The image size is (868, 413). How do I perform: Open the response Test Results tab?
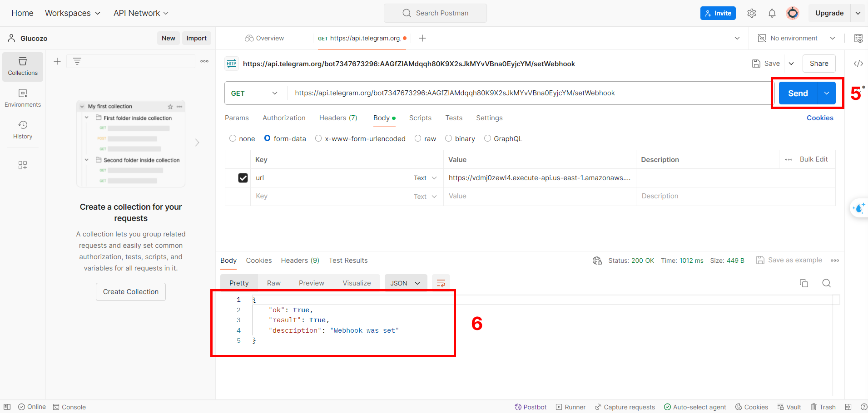tap(348, 261)
